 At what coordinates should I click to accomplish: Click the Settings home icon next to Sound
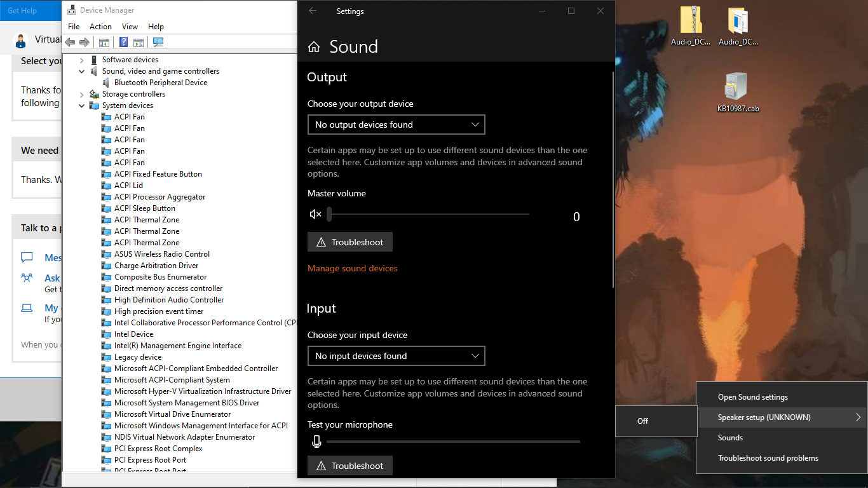[x=313, y=47]
